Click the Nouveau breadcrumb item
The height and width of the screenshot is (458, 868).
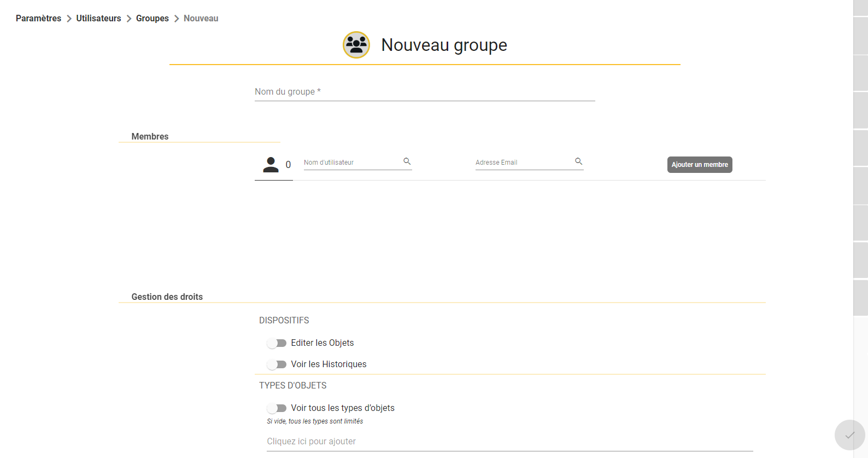click(201, 19)
